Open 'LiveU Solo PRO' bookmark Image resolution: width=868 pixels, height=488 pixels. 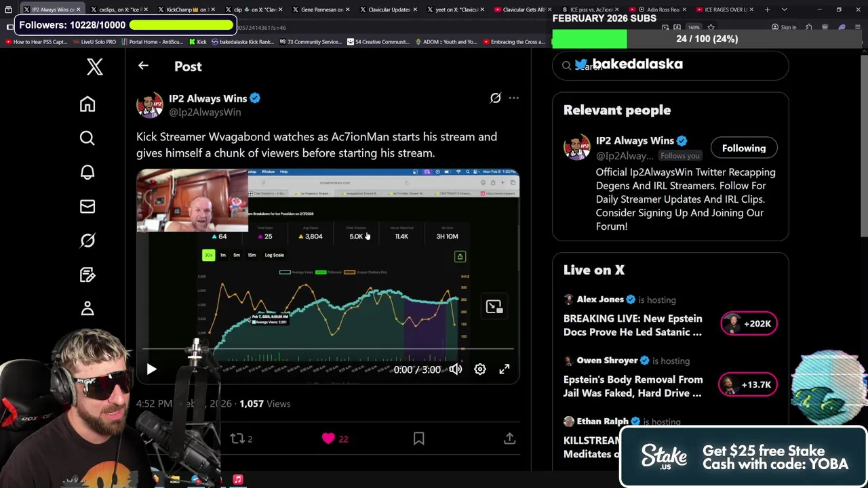coord(94,42)
